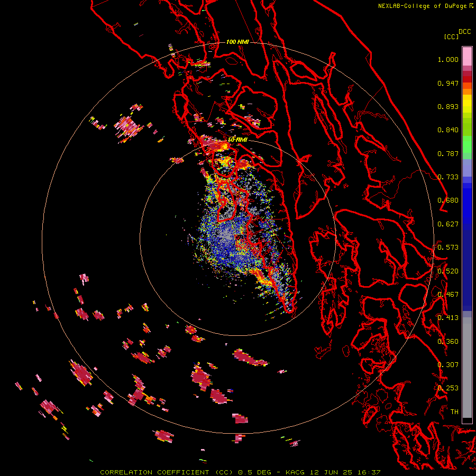
Task: Click the [CC] units label
Action: [x=451, y=36]
